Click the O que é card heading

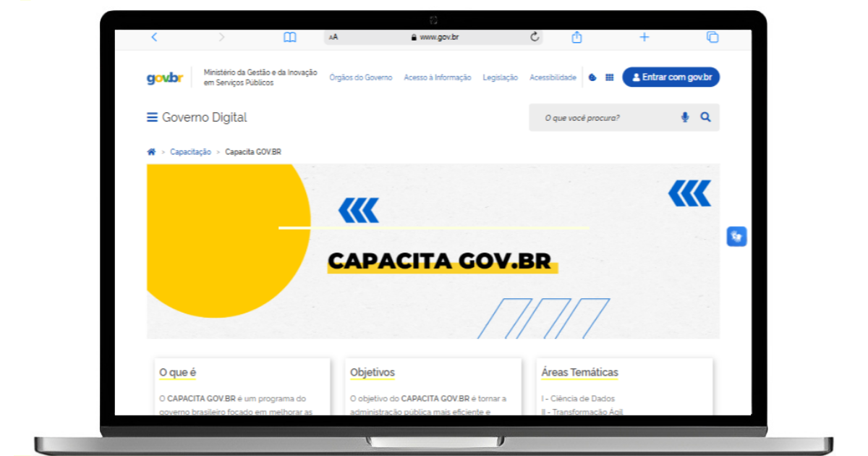click(x=178, y=373)
